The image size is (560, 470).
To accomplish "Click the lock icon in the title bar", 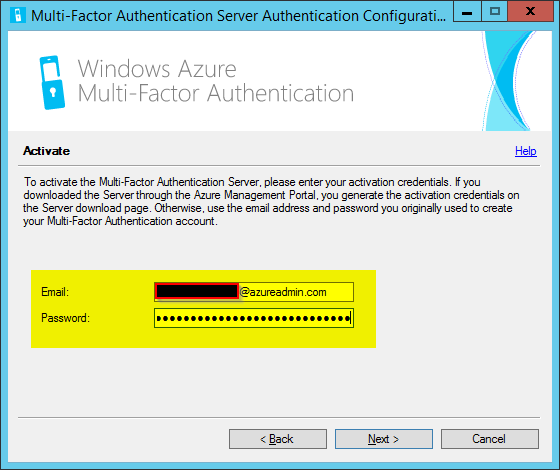I will click(18, 15).
